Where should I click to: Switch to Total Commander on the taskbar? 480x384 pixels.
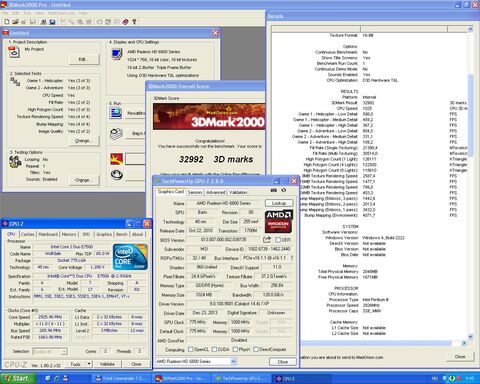click(x=121, y=378)
